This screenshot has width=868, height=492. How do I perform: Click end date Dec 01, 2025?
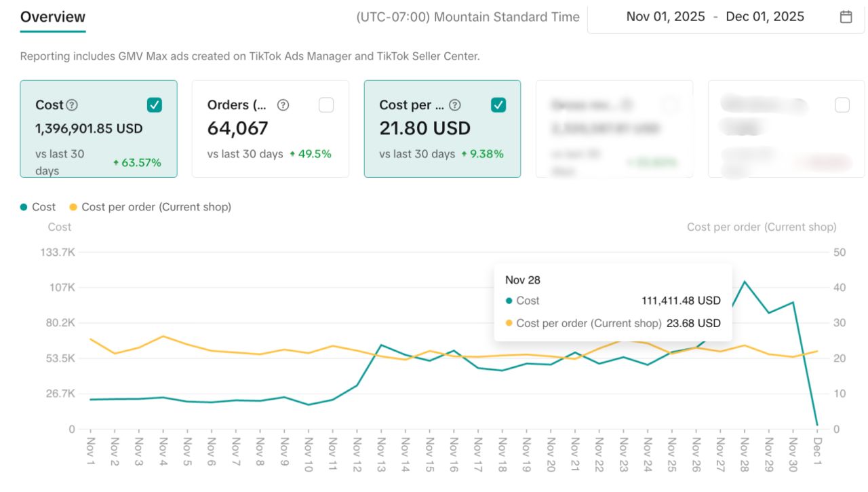click(765, 17)
